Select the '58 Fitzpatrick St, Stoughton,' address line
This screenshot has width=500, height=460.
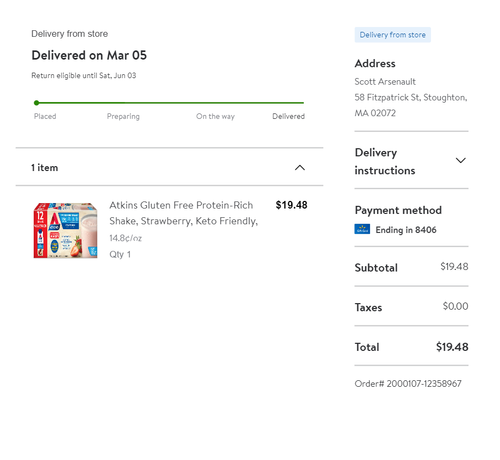[411, 97]
